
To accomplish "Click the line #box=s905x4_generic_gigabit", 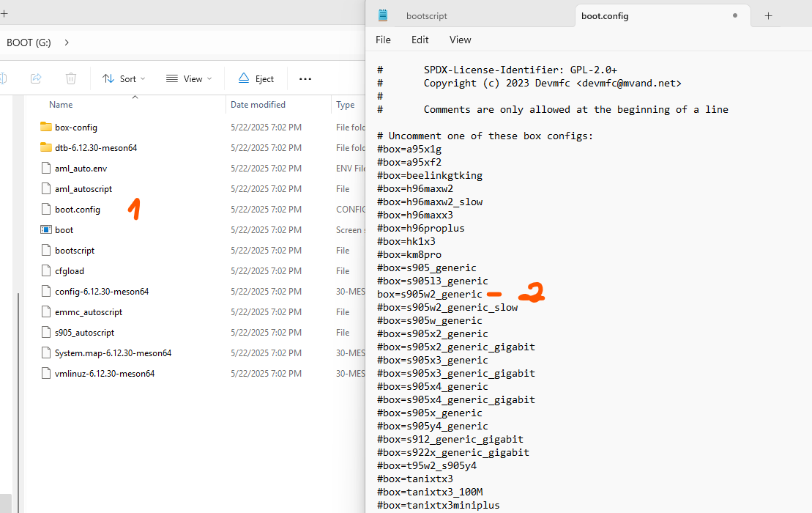I will click(x=456, y=400).
